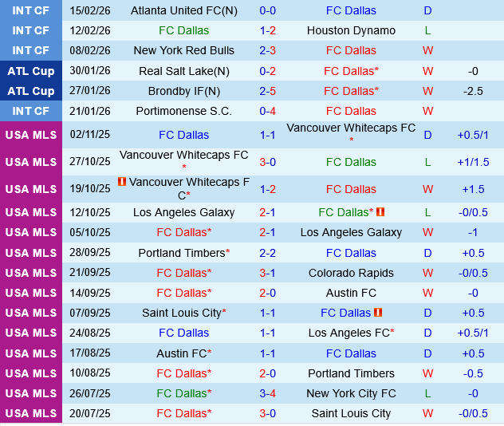Open the Los Angeles FC team link

348,333
